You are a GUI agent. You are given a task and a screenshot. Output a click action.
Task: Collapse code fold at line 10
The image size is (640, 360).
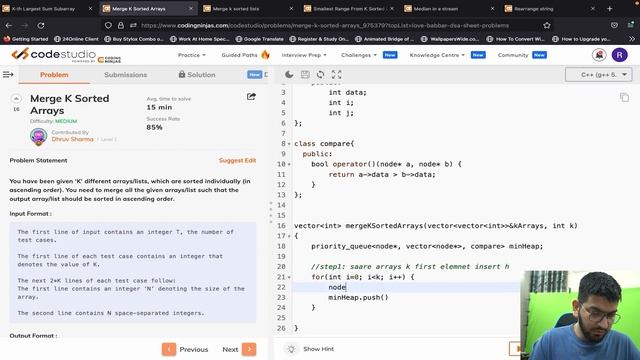289,164
